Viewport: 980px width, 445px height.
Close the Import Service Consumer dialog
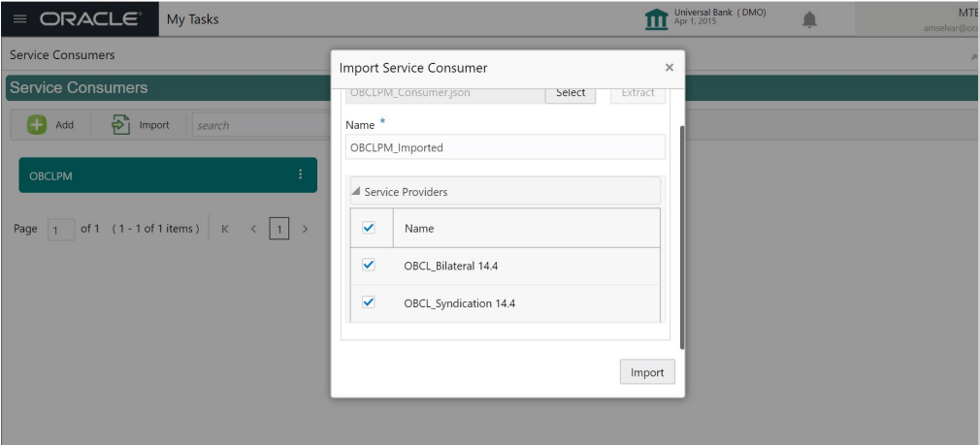[670, 68]
